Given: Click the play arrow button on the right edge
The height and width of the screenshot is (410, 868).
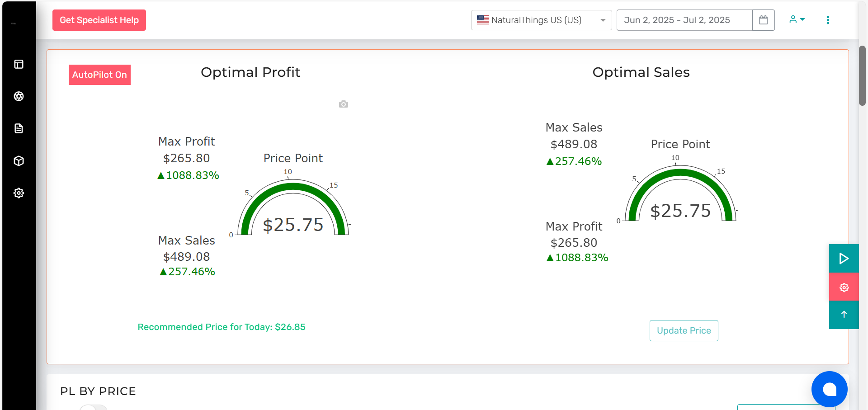Looking at the screenshot, I should point(844,259).
